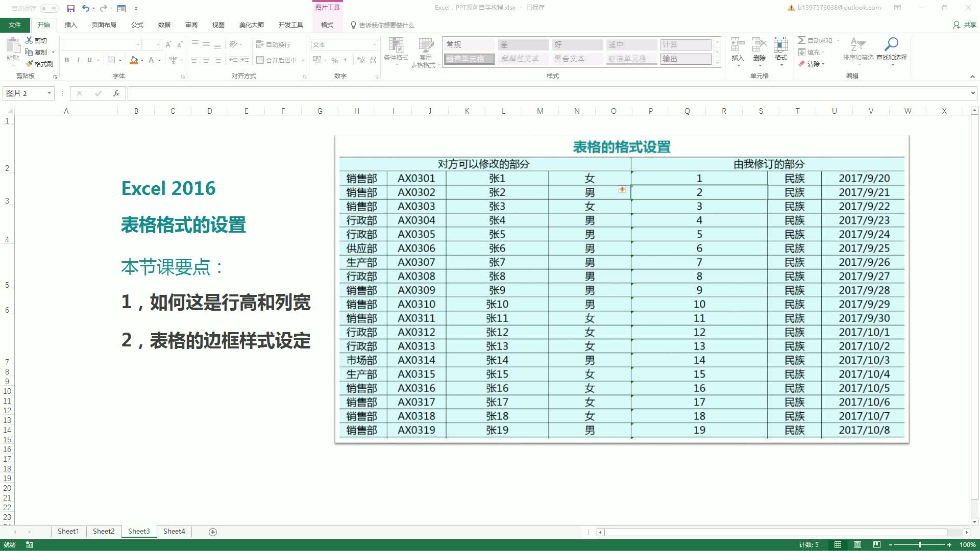Open the number format dropdown showing 文本
The height and width of the screenshot is (551, 980).
(x=374, y=44)
